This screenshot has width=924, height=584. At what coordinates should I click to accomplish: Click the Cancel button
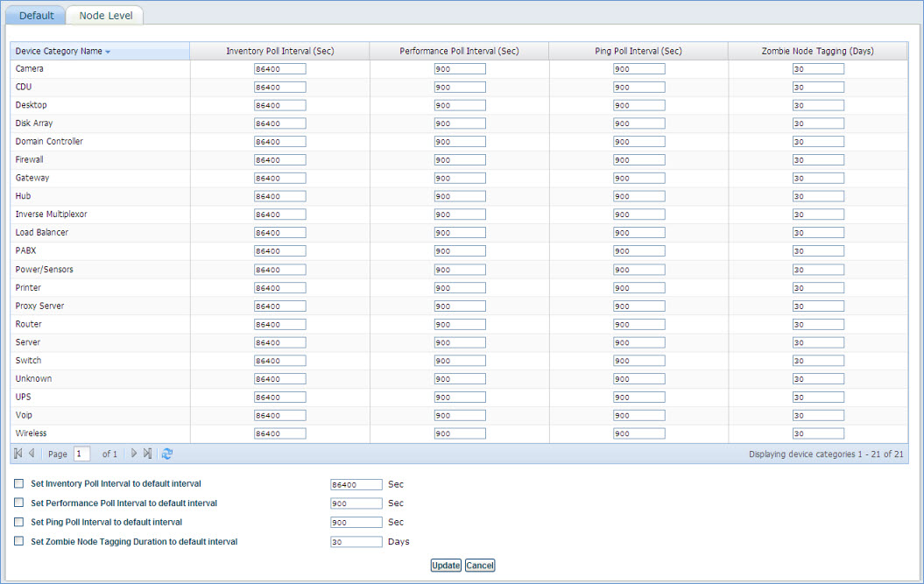click(x=480, y=565)
